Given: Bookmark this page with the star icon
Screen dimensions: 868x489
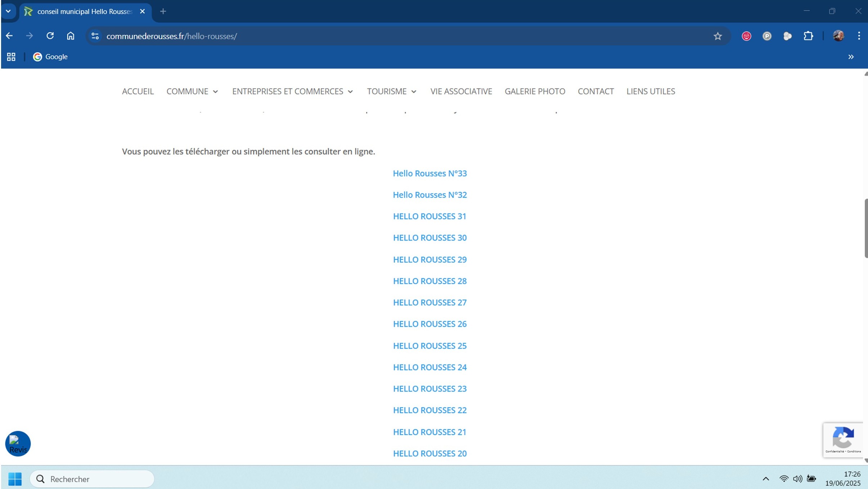Looking at the screenshot, I should point(718,36).
